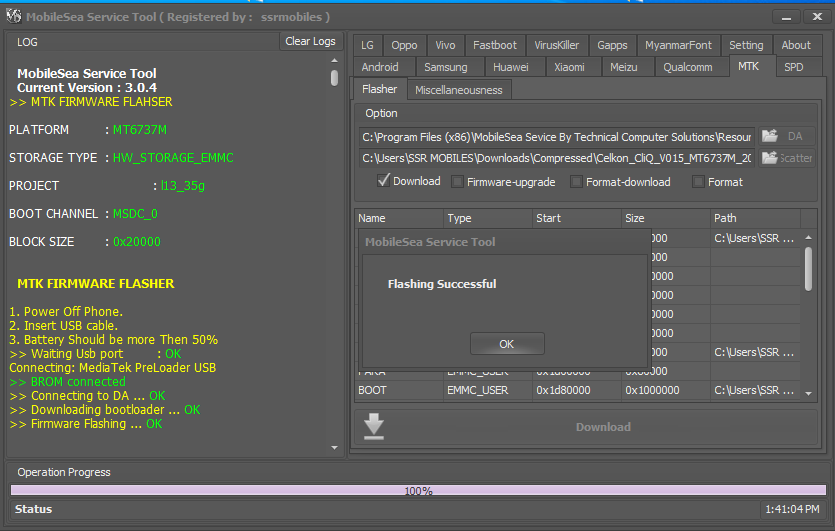Click the Size column header

point(666,218)
